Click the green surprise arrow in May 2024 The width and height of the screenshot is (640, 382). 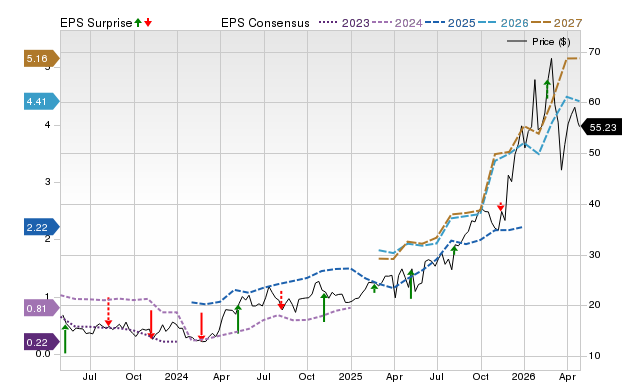click(x=238, y=319)
